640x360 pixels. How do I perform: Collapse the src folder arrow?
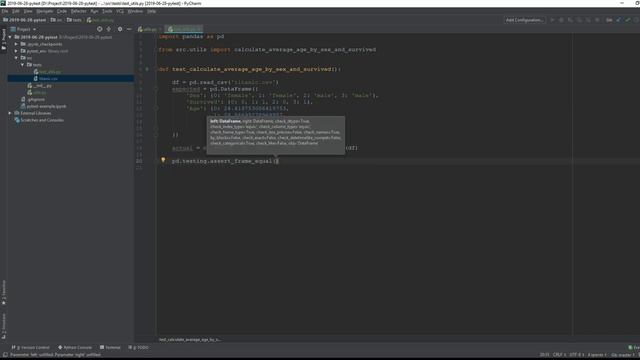coord(16,58)
